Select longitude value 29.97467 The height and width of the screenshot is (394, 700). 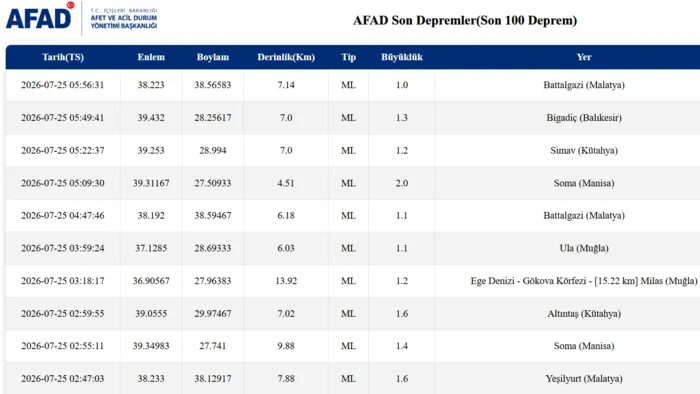click(x=212, y=314)
